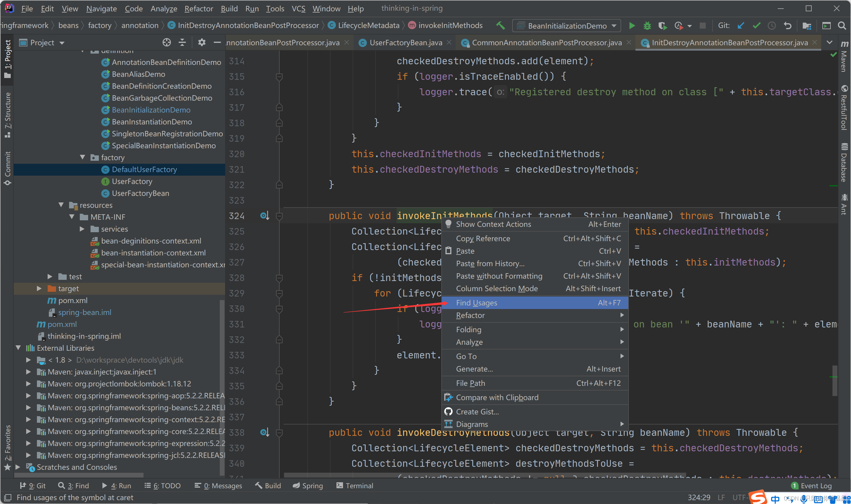The image size is (851, 504).
Task: Switch to UserFactoryBean.java tab
Action: point(406,43)
